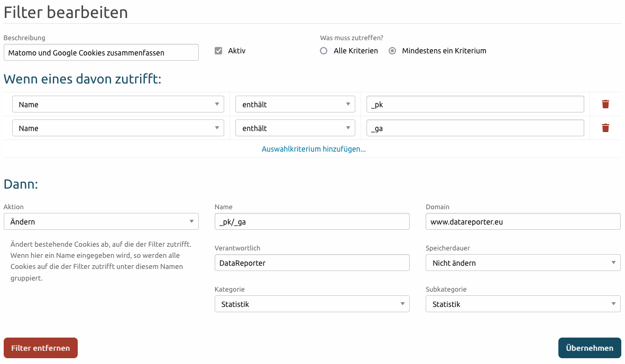Click the Wenn eines davon zutrifft heading
Screen dimensions: 625x364
(x=82, y=79)
